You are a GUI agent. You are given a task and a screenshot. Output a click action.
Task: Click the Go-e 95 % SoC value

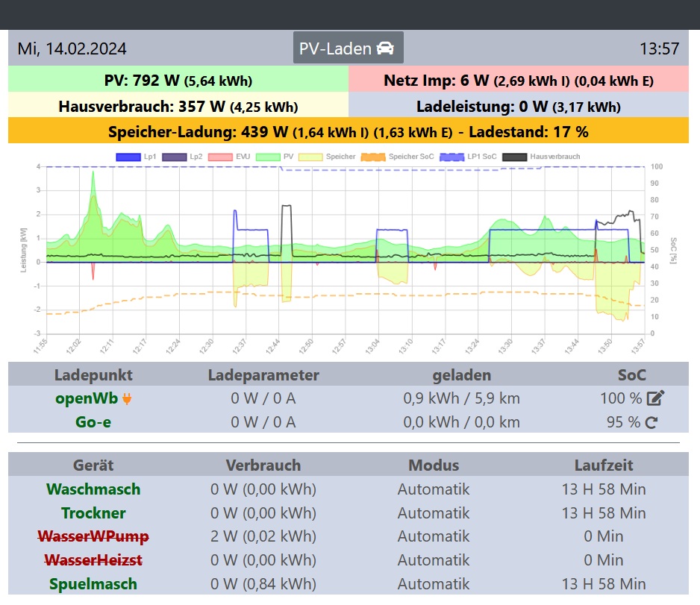[x=623, y=422]
